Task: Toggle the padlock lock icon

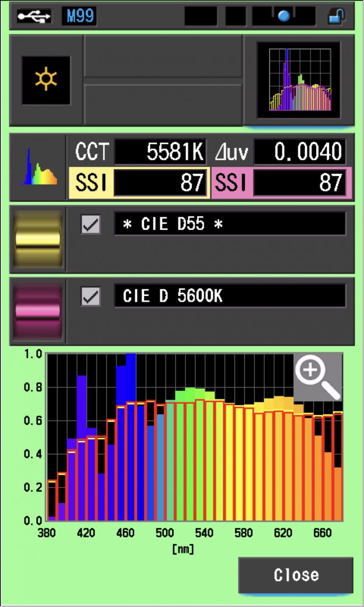Action: (336, 16)
